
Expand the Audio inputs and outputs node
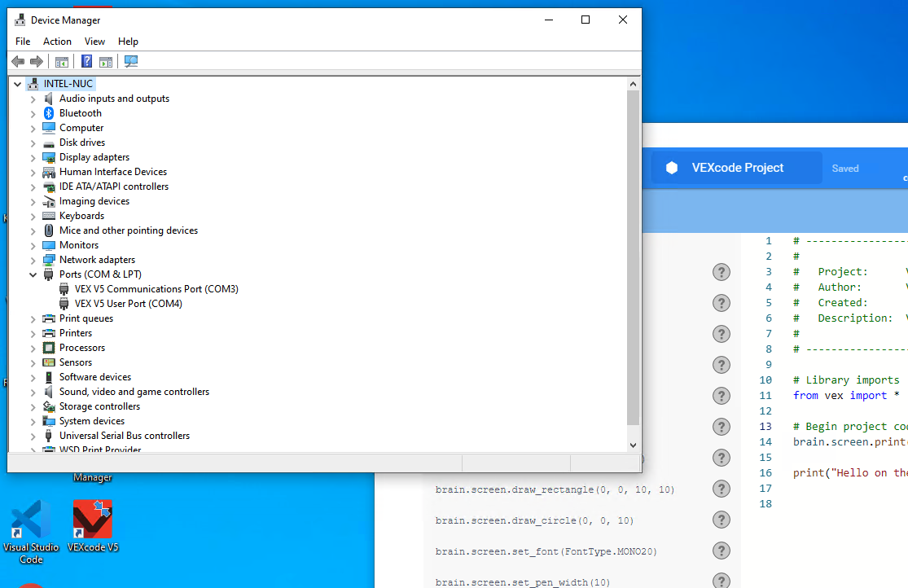click(x=33, y=99)
